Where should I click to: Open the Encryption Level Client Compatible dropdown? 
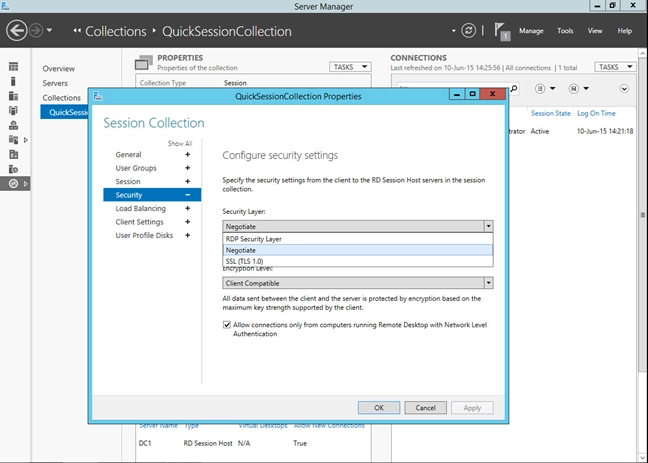[x=358, y=283]
